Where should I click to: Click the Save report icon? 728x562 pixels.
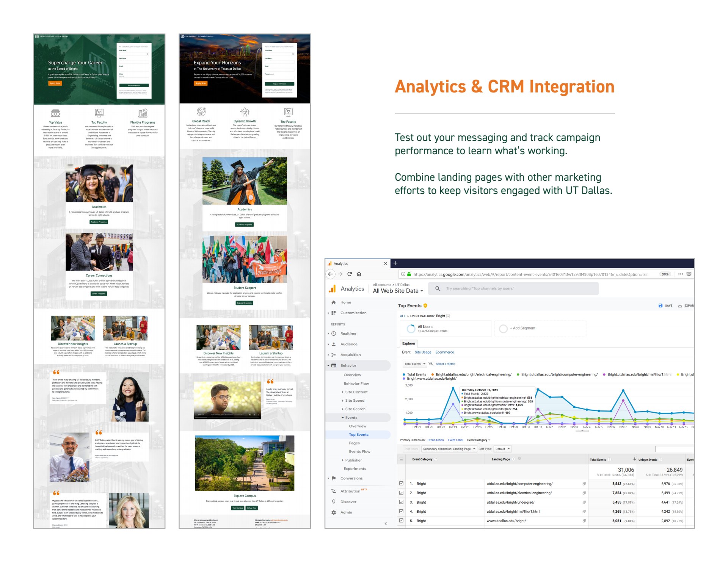click(x=661, y=305)
